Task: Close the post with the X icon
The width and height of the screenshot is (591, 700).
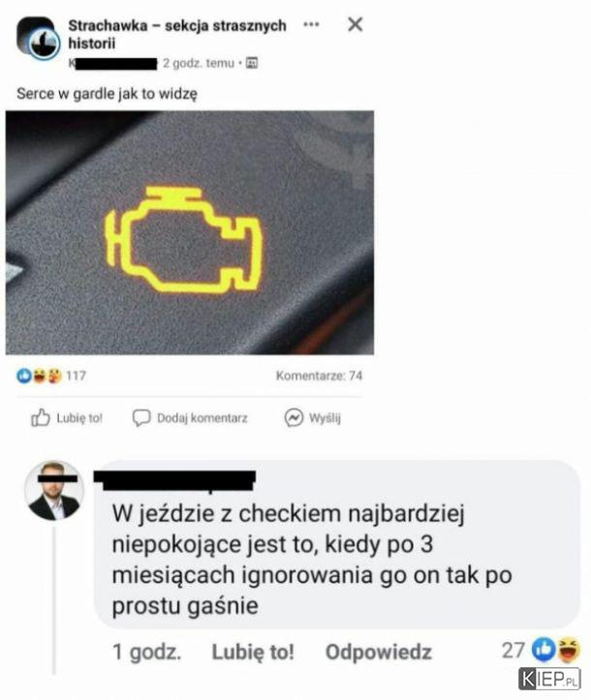Action: [356, 24]
